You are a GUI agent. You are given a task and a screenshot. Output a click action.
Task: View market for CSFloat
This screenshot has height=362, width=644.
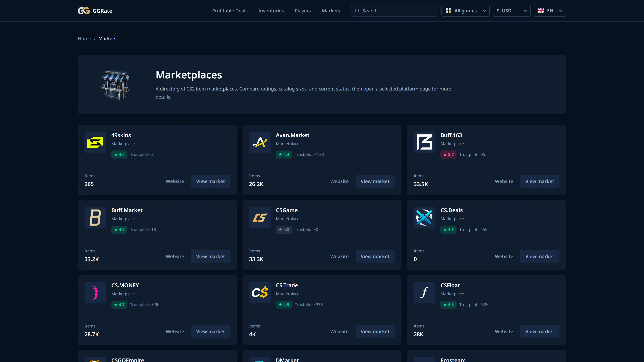pos(540,331)
